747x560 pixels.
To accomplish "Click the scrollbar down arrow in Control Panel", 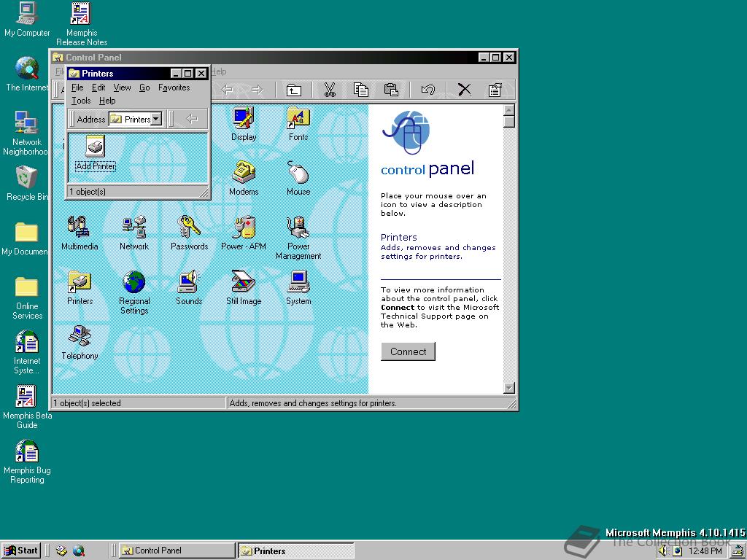I will tap(508, 388).
